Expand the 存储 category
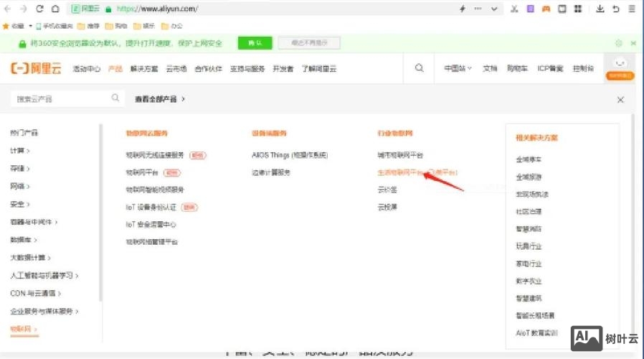 click(19, 169)
